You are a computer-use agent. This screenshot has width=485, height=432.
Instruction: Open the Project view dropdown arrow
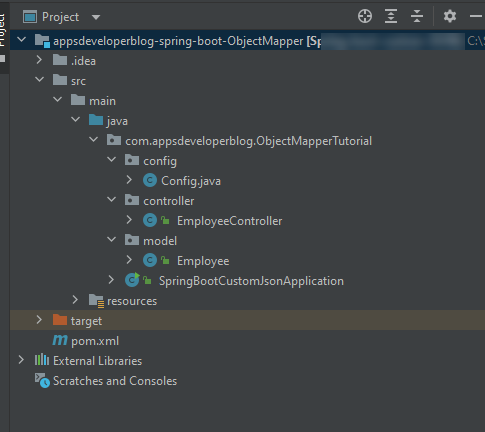click(x=96, y=17)
